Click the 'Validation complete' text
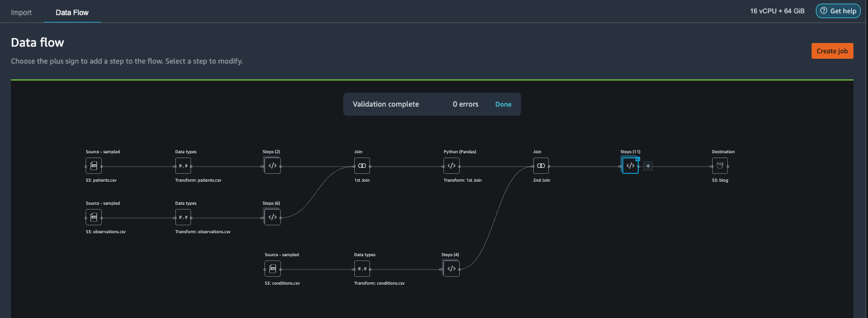 coord(386,104)
